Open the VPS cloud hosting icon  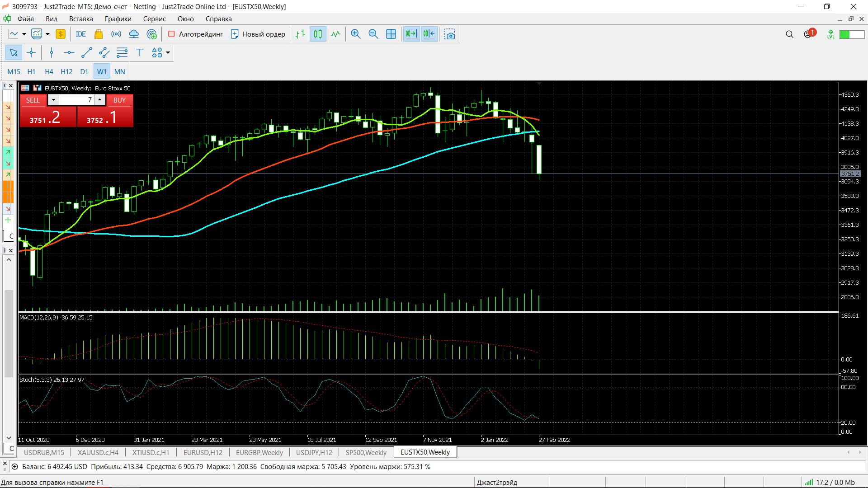point(134,34)
